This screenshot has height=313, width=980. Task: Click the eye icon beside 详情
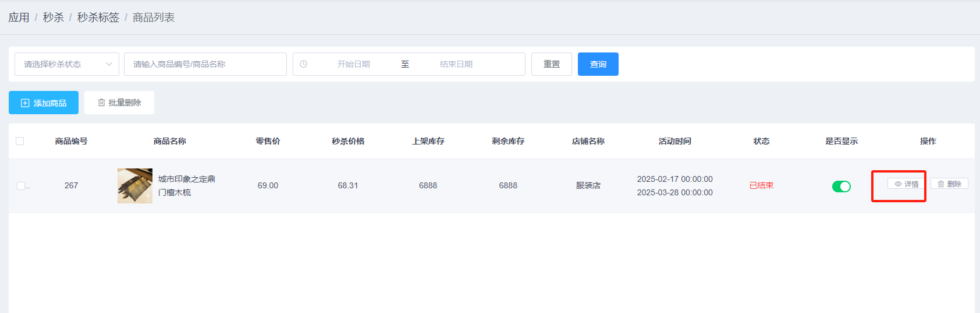(x=898, y=184)
